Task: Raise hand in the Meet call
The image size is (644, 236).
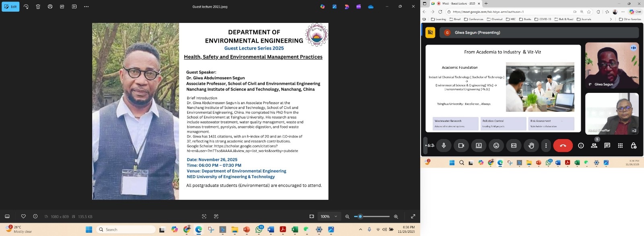Action: [x=531, y=146]
